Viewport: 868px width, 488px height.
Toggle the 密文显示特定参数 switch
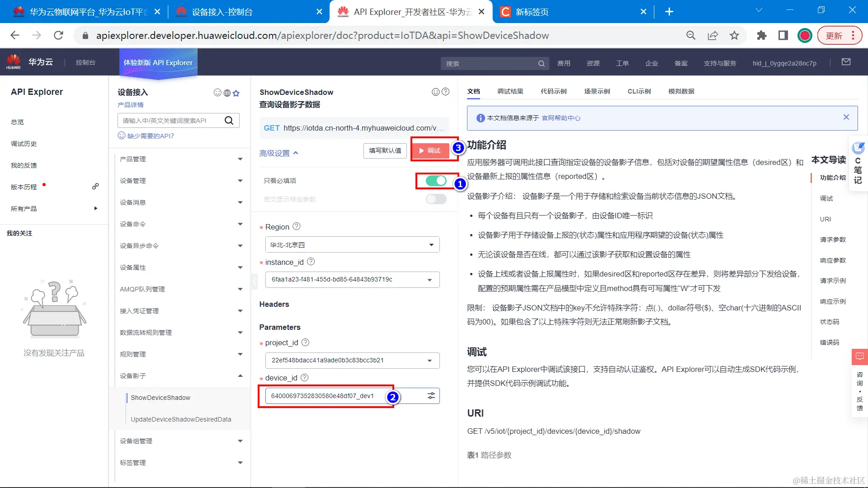(436, 199)
